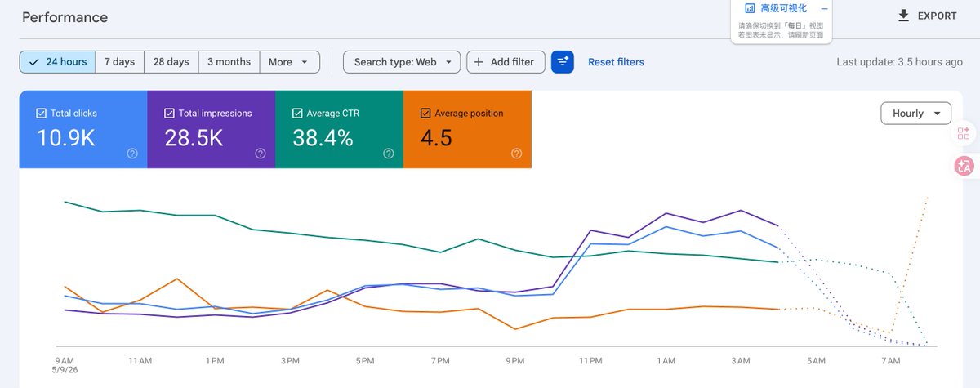The image size is (980, 388).
Task: Uncheck the Total impressions checkbox
Action: 169,114
